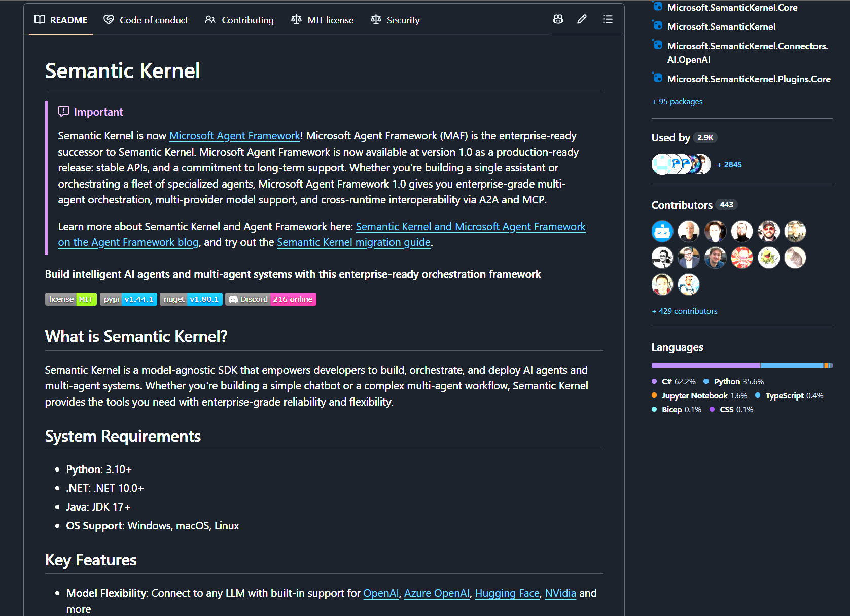The height and width of the screenshot is (616, 850).
Task: Open the Microsoft.SemanticKernel package link
Action: pyautogui.click(x=721, y=27)
